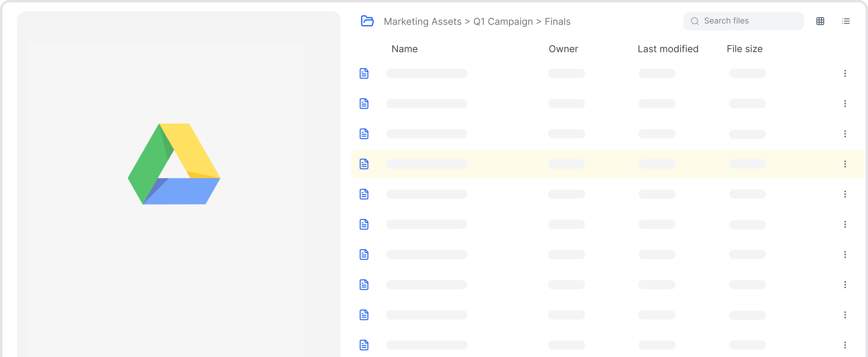Viewport: 868px width, 357px height.
Task: Go to Marketing Assets in breadcrumb
Action: pos(422,21)
